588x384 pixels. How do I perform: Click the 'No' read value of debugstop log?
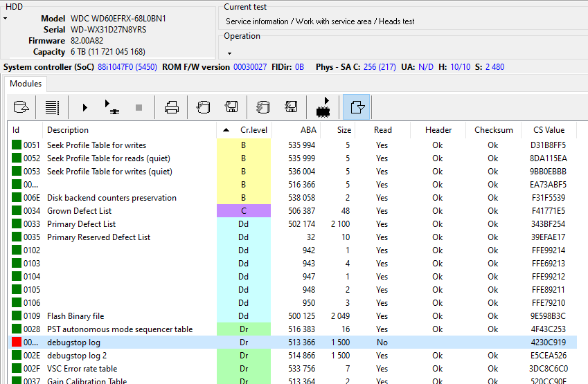(x=382, y=342)
